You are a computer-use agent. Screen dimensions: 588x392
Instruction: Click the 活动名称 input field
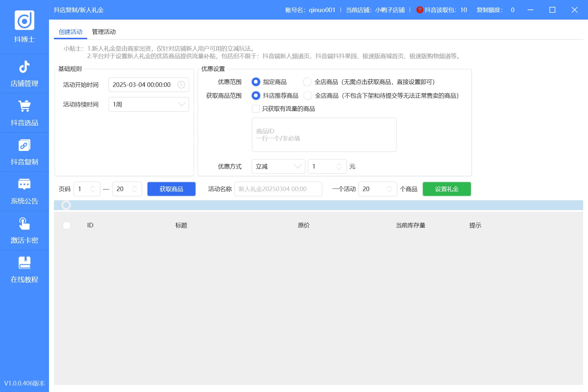[278, 189]
